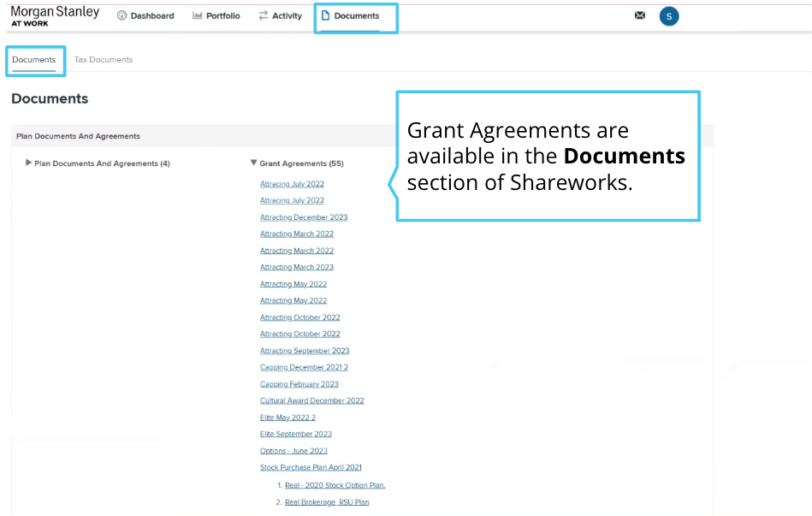Open Elite May 2022 2 link

(x=288, y=418)
